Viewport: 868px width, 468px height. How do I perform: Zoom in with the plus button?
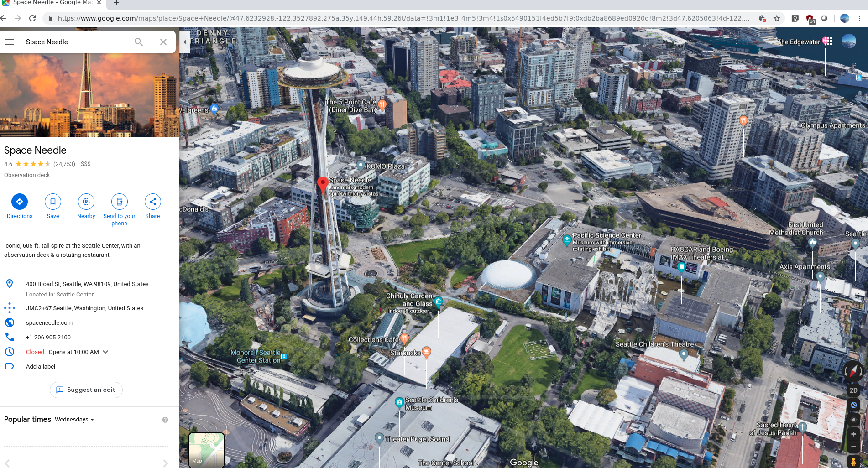[x=853, y=434]
